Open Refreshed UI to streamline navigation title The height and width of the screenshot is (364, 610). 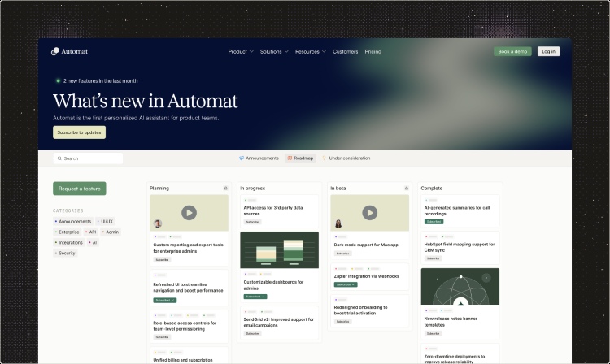[189, 288]
